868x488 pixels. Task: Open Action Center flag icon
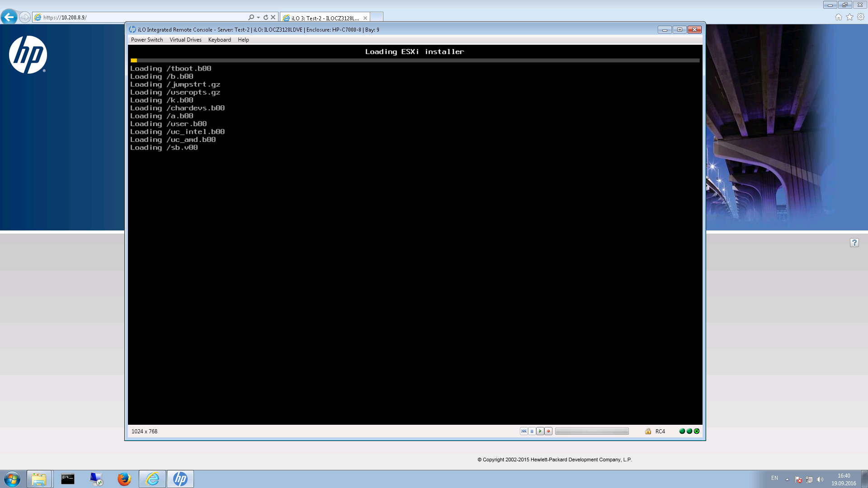click(798, 479)
